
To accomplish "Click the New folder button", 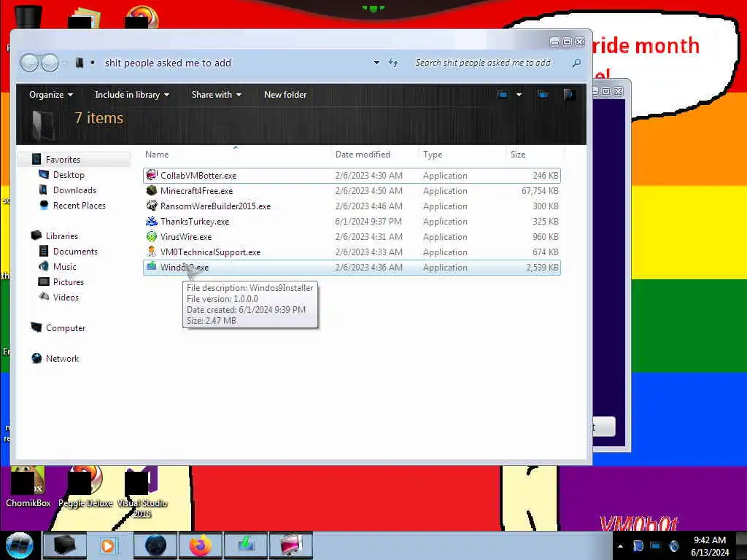I will 285,94.
